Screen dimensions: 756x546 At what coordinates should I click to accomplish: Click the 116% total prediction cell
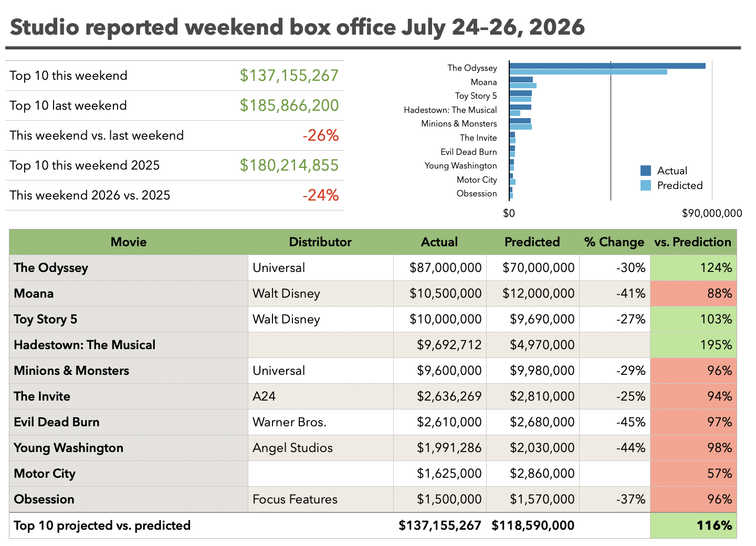click(x=693, y=526)
